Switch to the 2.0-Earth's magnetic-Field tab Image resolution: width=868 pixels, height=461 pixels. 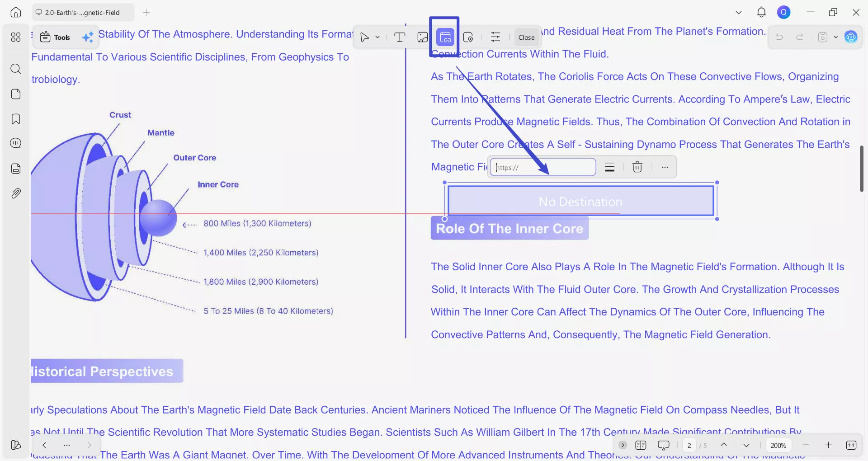(83, 13)
